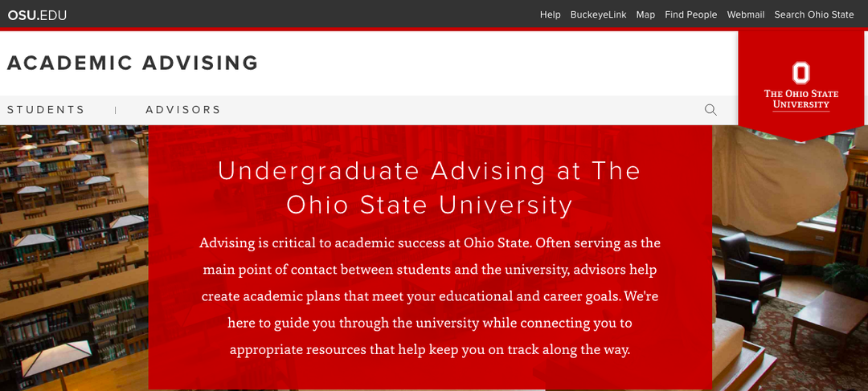Click the Undergraduate Advising hero heading
The image size is (868, 391).
(429, 187)
